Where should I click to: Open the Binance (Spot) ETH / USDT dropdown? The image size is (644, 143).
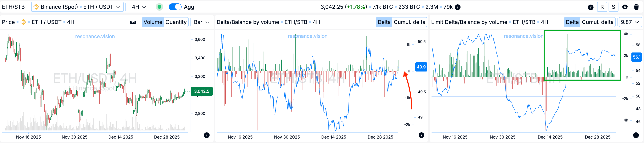[x=77, y=7]
